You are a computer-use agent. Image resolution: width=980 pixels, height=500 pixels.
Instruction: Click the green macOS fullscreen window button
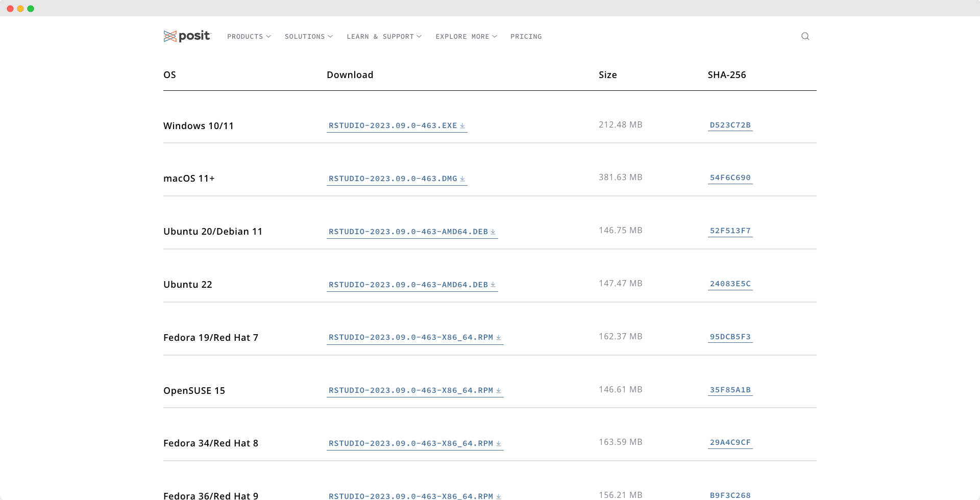[x=31, y=9]
